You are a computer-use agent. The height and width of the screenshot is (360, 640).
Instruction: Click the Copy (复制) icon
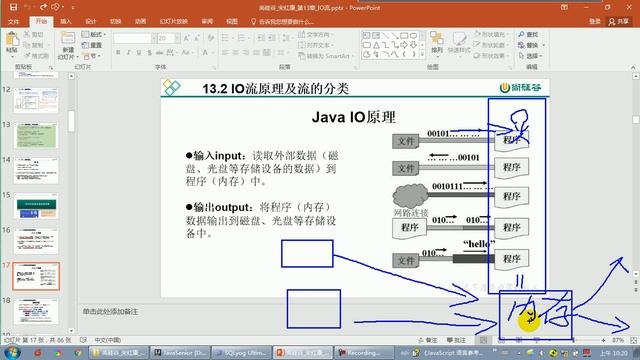point(27,45)
